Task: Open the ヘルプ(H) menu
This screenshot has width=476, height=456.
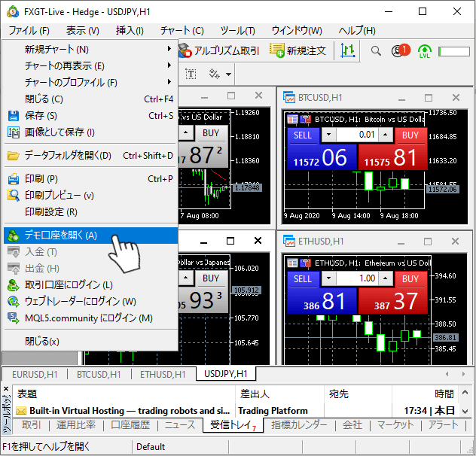Action: [357, 31]
